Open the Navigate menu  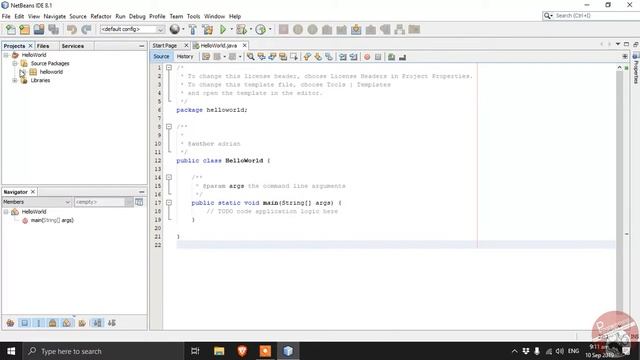(55, 16)
